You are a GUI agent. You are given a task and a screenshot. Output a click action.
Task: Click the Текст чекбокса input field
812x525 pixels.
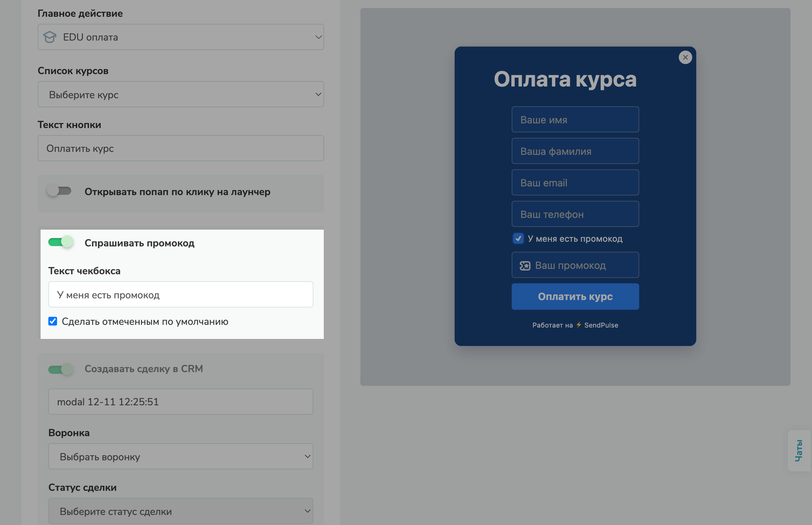[181, 294]
